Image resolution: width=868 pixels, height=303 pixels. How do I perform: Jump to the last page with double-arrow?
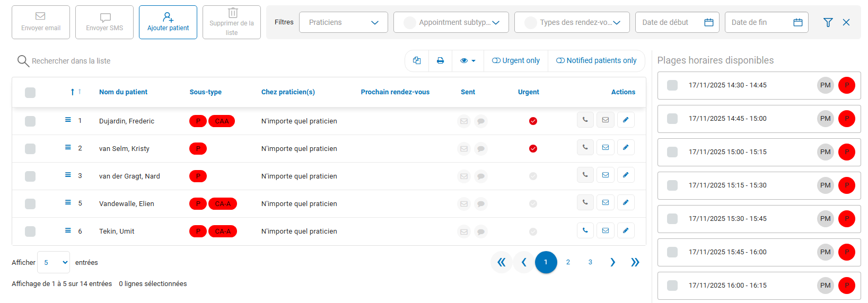pos(635,262)
